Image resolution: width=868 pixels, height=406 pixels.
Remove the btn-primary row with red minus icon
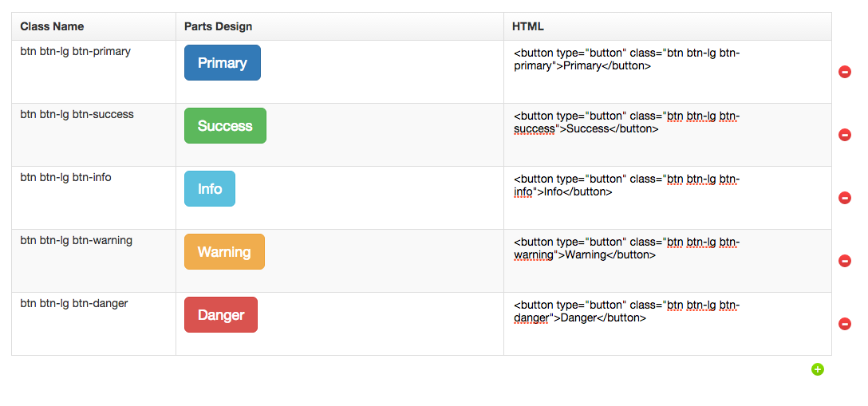point(845,73)
